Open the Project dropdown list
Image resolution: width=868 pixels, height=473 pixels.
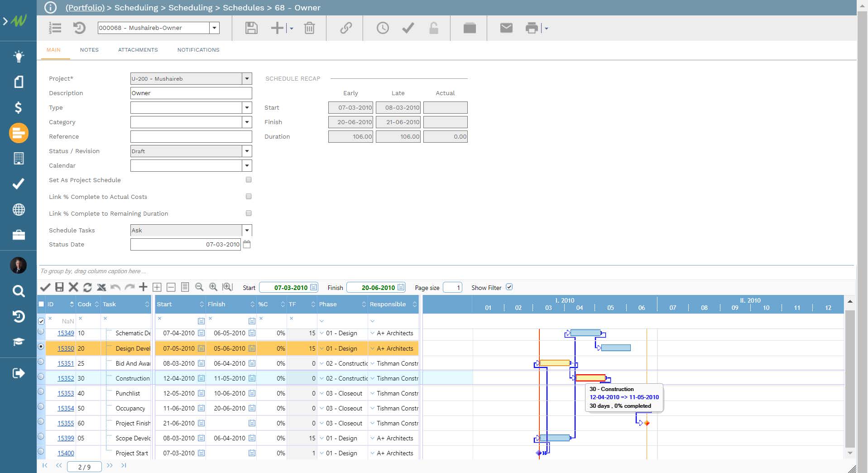pyautogui.click(x=247, y=79)
